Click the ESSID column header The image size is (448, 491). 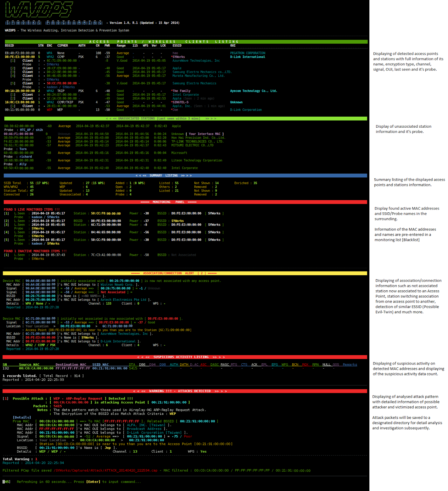177,45
